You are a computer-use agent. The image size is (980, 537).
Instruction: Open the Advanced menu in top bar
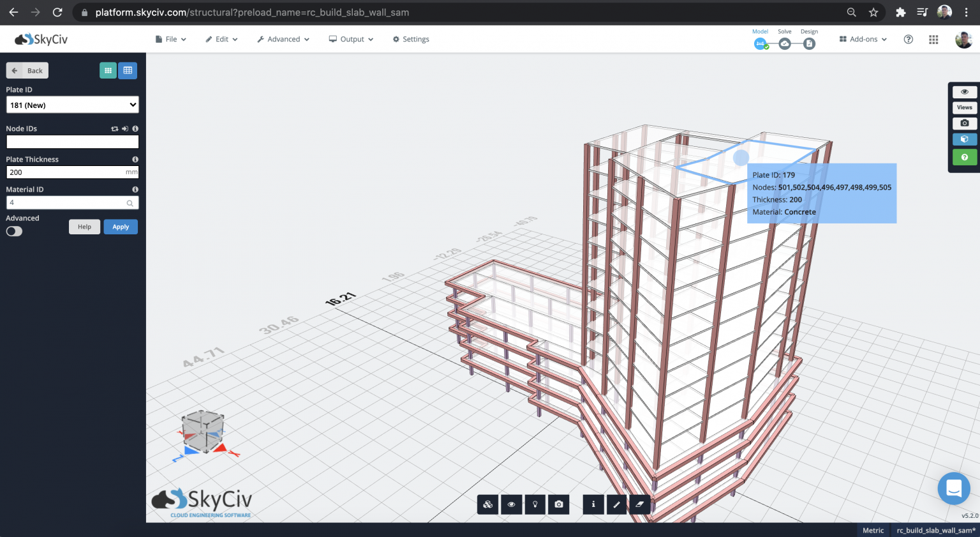pyautogui.click(x=283, y=39)
